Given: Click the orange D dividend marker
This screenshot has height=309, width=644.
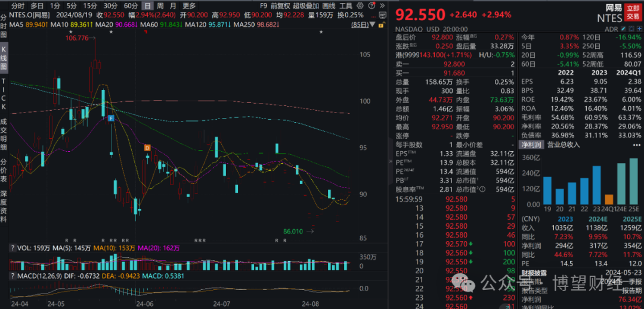Looking at the screenshot, I should (x=147, y=148).
